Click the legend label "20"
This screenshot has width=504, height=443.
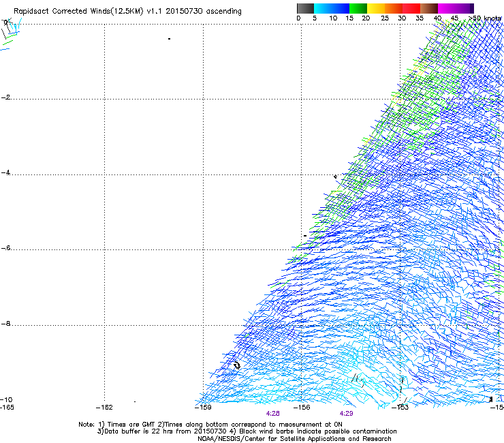tap(366, 18)
